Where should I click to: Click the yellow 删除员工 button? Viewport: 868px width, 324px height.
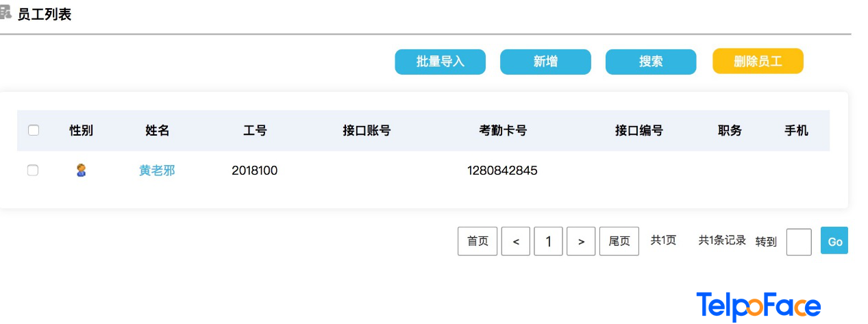pos(758,62)
